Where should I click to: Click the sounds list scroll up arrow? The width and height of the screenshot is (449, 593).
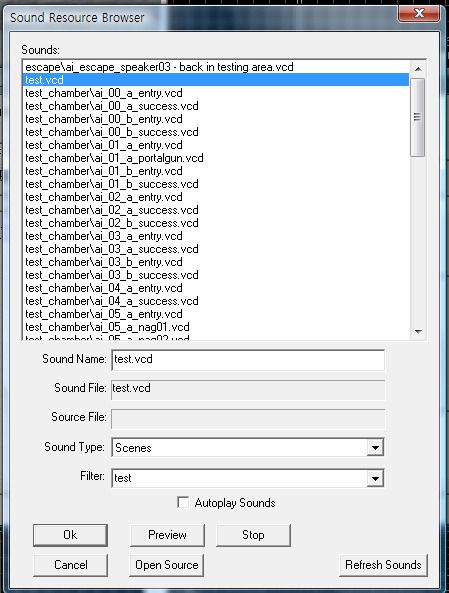point(418,69)
